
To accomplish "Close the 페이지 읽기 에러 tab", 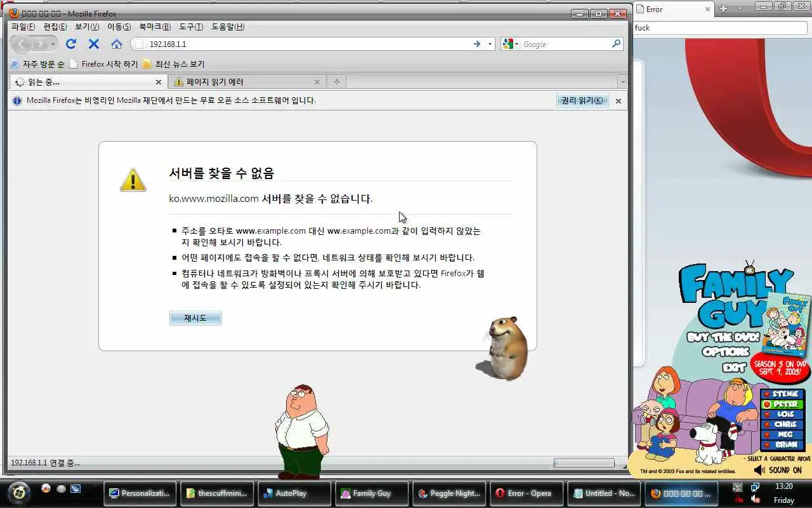I will pos(317,82).
